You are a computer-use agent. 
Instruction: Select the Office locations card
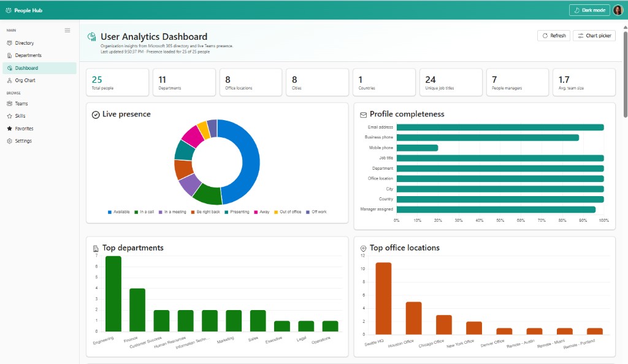[251, 82]
